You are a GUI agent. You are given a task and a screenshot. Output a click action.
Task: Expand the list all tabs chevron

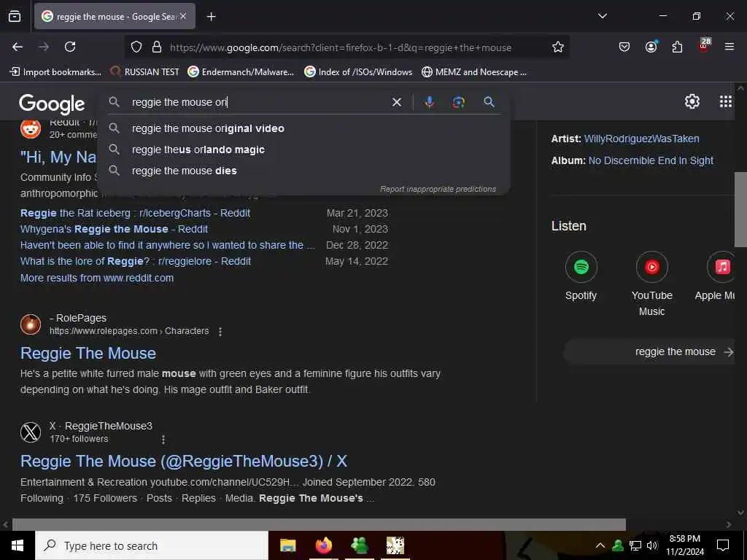pyautogui.click(x=602, y=16)
